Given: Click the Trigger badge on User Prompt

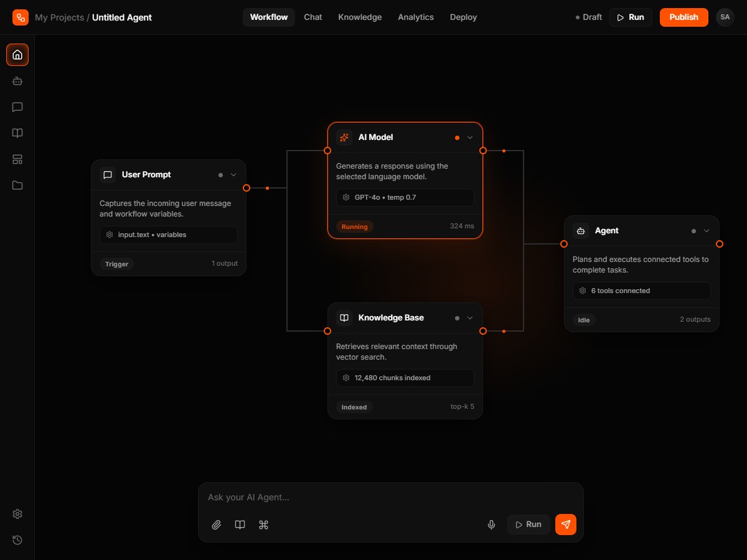Looking at the screenshot, I should point(116,264).
